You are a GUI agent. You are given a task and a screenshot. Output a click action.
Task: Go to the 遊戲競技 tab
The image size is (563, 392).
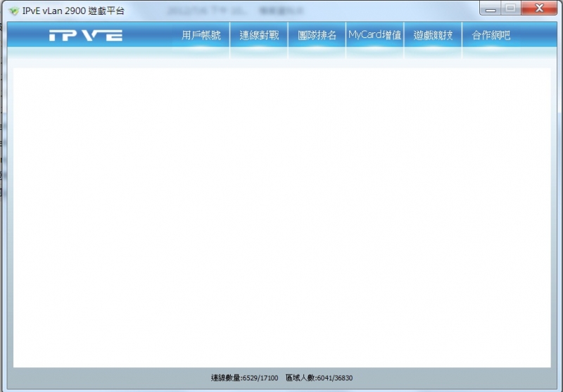(433, 35)
